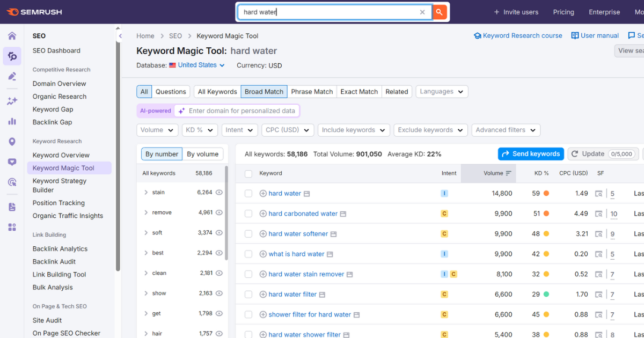Check the 'hard water' row checkbox
The height and width of the screenshot is (338, 644).
tap(248, 194)
